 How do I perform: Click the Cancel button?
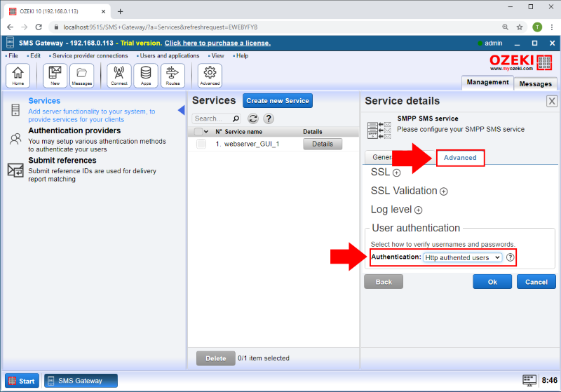536,282
